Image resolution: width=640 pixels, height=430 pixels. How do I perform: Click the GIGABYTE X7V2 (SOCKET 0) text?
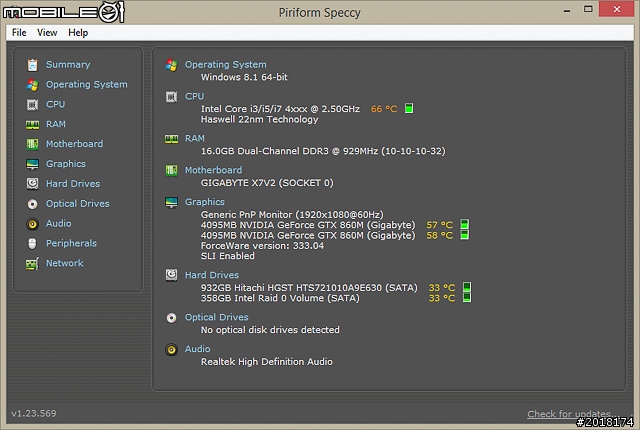point(267,183)
